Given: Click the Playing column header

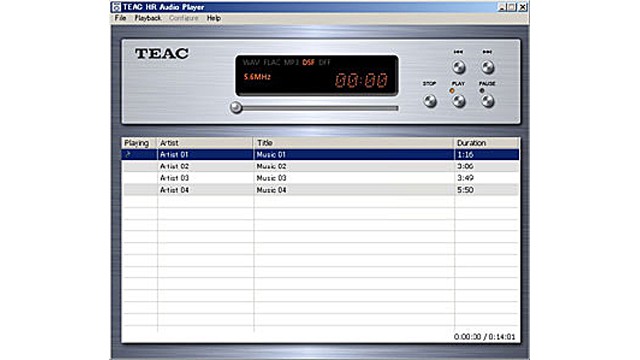Looking at the screenshot, I should click(139, 143).
